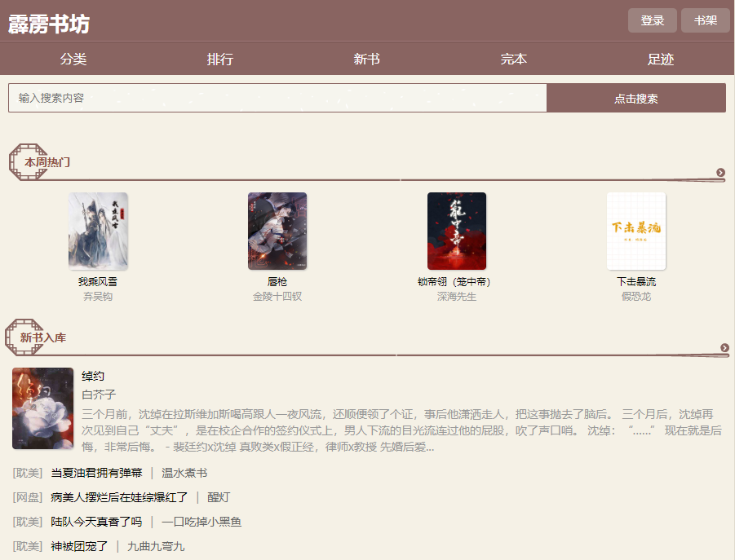Click the title 唇枪
The image size is (735, 560).
point(277,282)
